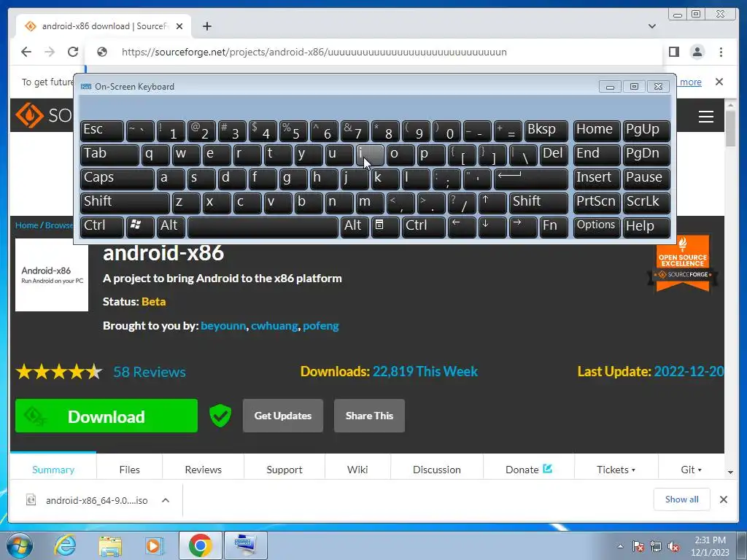Tap the up arrow key
The width and height of the screenshot is (747, 560).
point(492,203)
